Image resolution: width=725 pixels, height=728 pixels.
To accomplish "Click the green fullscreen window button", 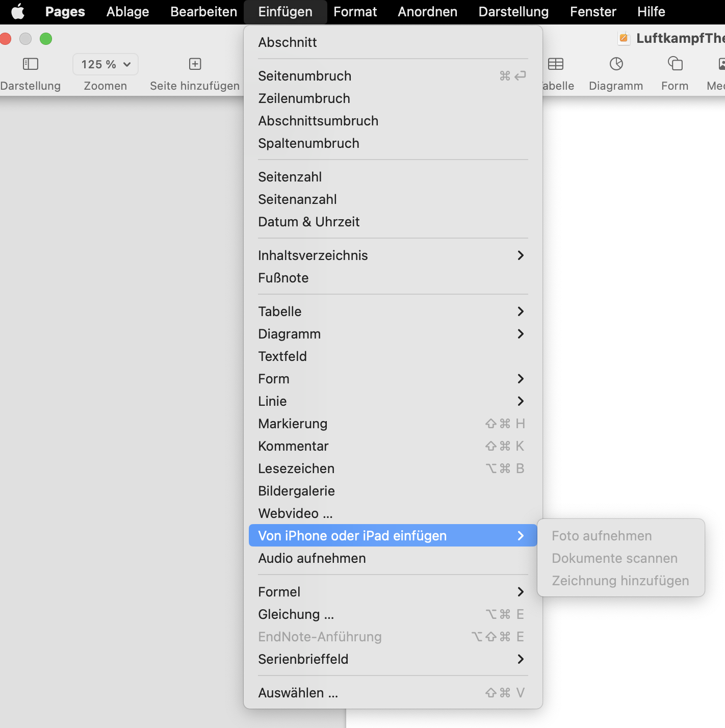I will (x=46, y=39).
